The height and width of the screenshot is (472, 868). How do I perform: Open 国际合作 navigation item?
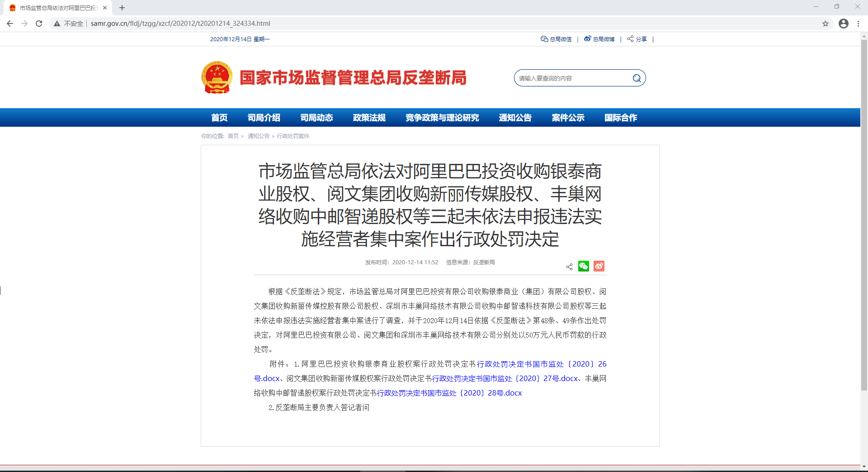coord(621,118)
